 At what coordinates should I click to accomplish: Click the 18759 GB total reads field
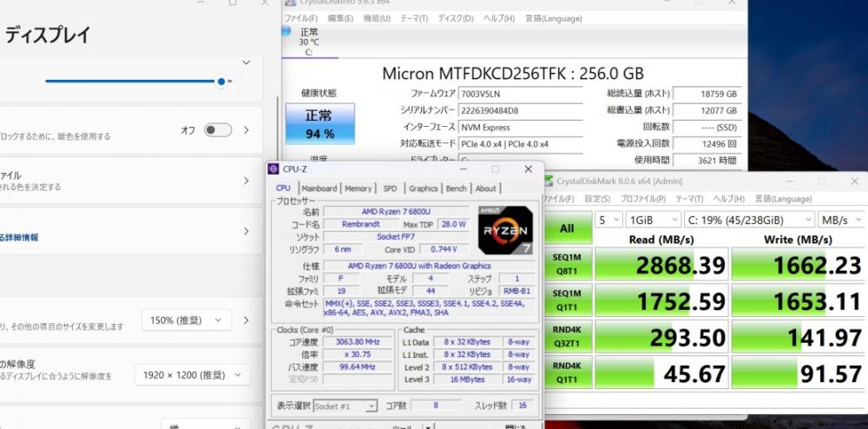(x=707, y=94)
